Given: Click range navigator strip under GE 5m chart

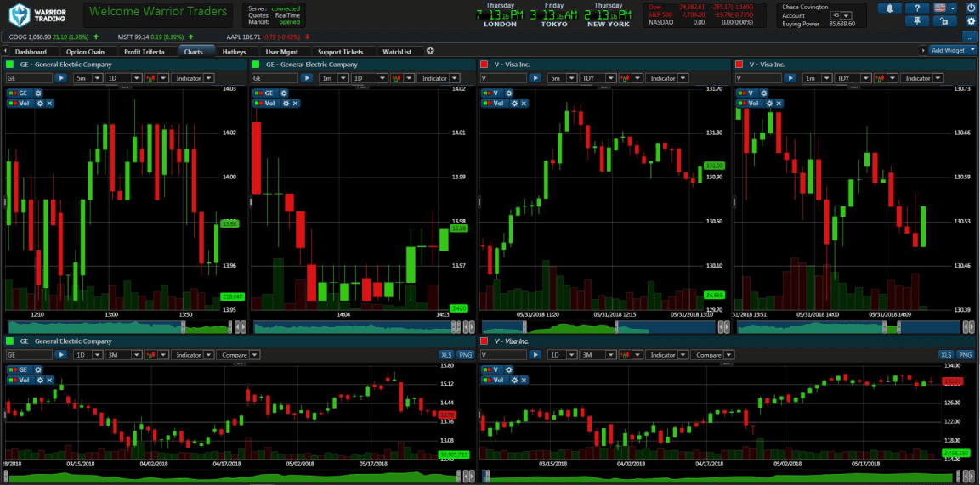Looking at the screenshot, I should click(119, 326).
